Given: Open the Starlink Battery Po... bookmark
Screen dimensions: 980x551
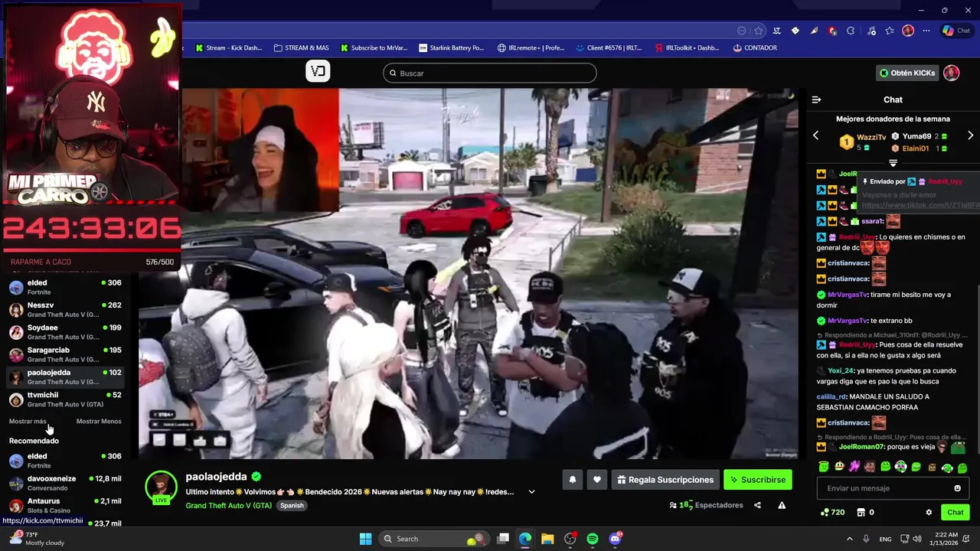Looking at the screenshot, I should (x=451, y=47).
